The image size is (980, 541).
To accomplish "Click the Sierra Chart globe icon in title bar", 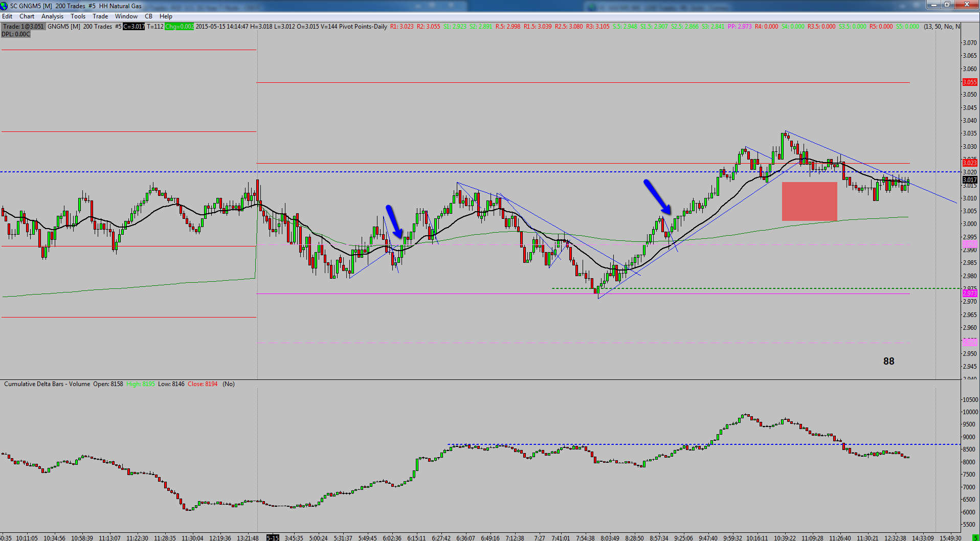I will [x=4, y=6].
